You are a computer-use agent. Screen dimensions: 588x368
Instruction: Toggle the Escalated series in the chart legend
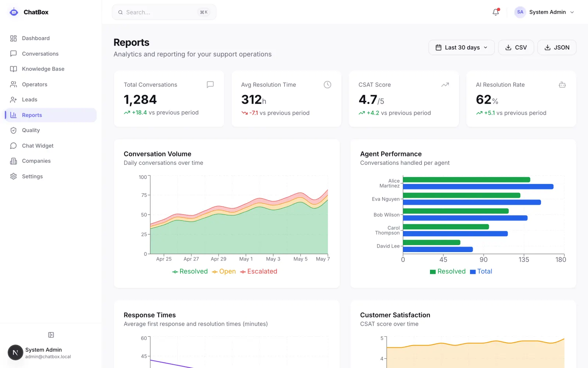[x=259, y=272]
